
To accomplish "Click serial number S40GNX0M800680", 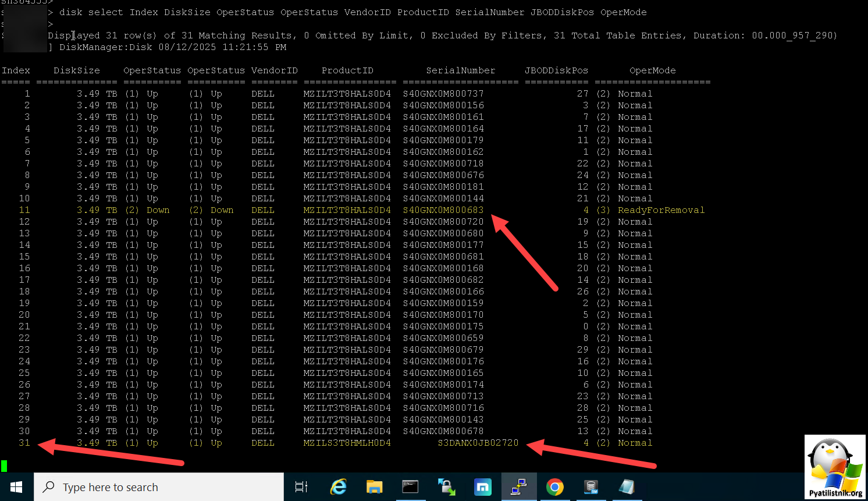I will (x=443, y=233).
